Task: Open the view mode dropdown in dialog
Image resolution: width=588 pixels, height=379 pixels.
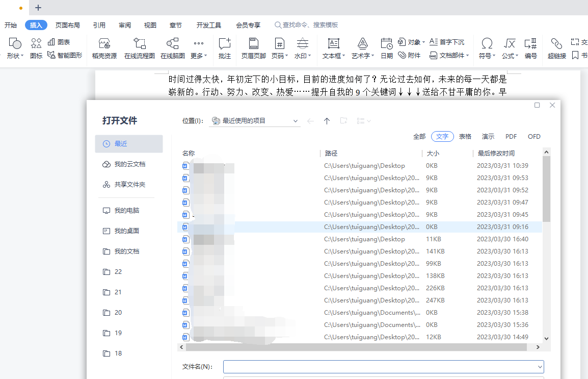Action: click(x=364, y=121)
